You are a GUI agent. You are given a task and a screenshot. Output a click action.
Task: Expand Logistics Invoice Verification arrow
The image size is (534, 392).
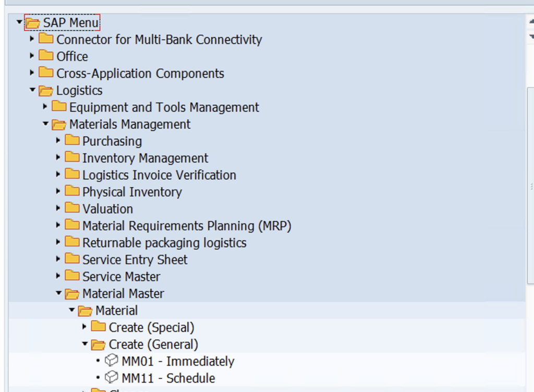(58, 174)
